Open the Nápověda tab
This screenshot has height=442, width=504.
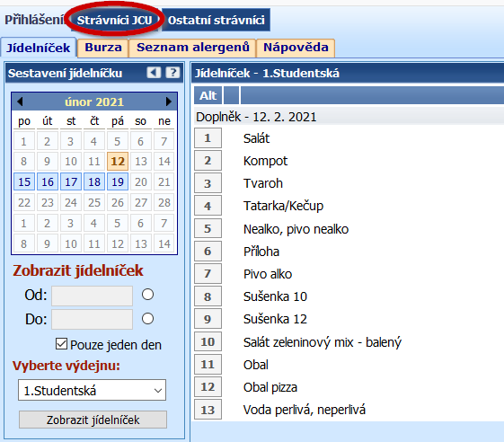tap(296, 48)
